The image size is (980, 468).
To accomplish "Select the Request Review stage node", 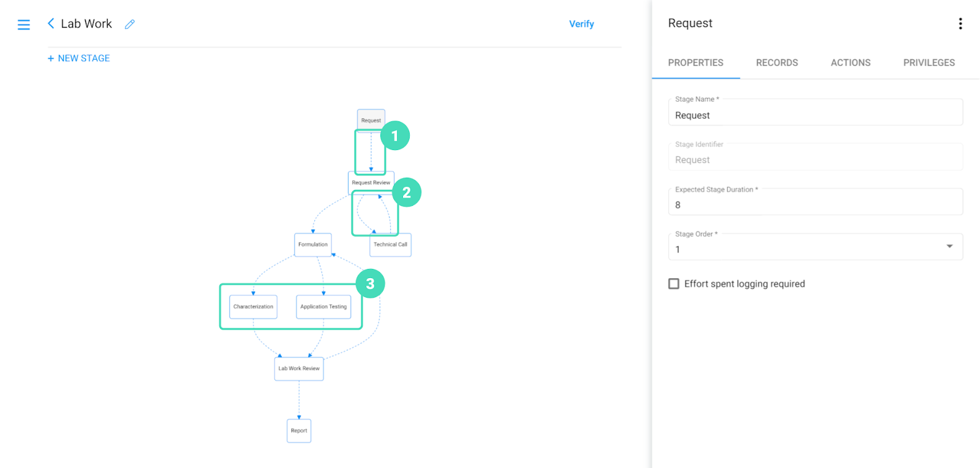I will pyautogui.click(x=371, y=183).
